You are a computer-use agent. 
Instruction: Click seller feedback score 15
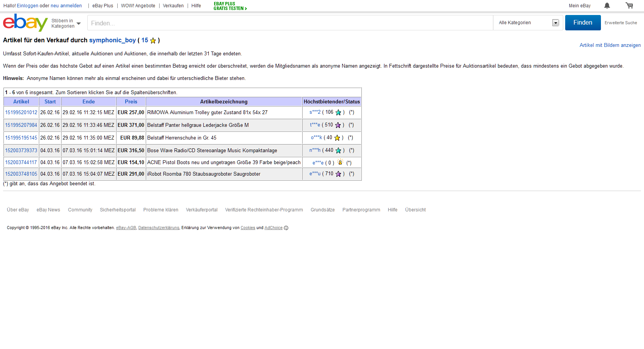145,40
